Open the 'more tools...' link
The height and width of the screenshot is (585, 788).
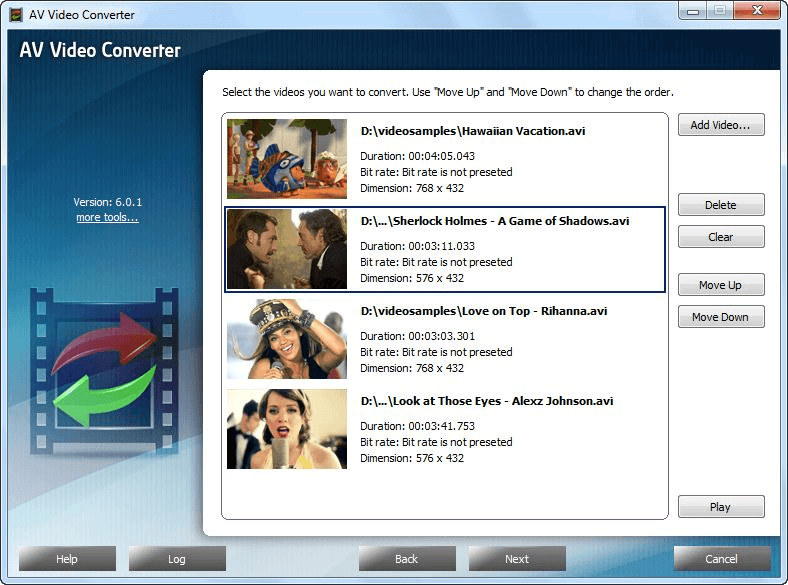coord(107,217)
